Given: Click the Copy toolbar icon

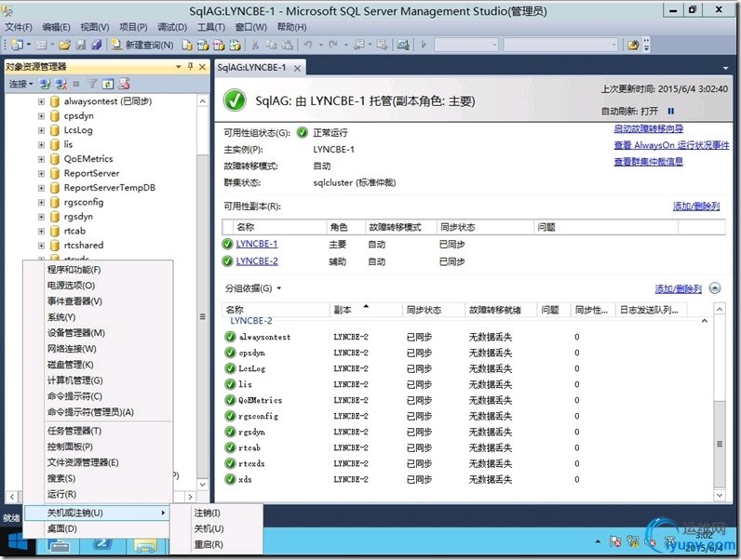Looking at the screenshot, I should [271, 45].
